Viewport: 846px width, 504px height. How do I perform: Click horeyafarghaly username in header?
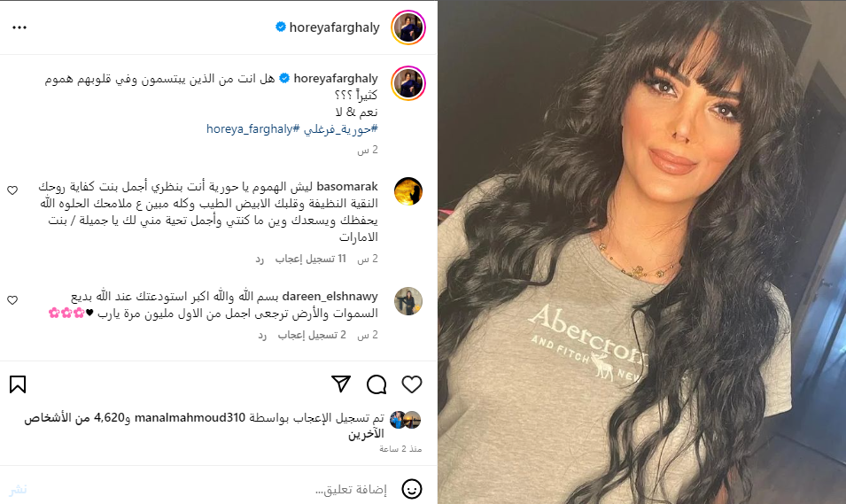[335, 27]
